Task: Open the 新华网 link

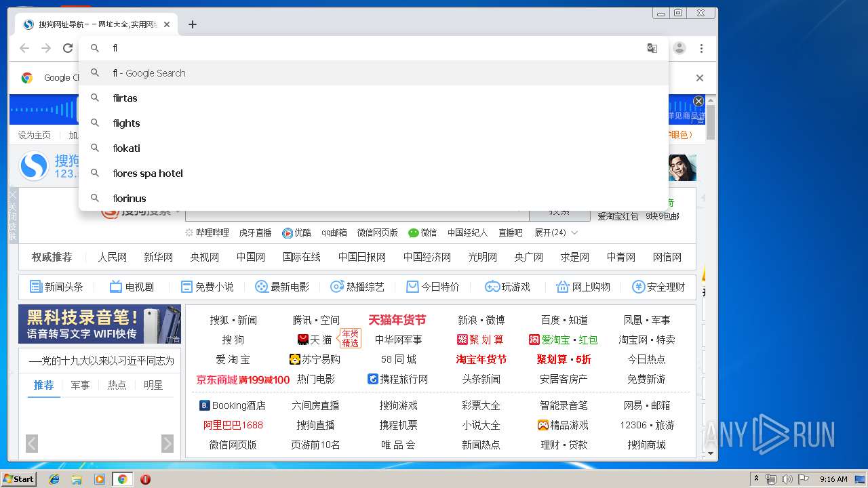Action: [x=159, y=257]
